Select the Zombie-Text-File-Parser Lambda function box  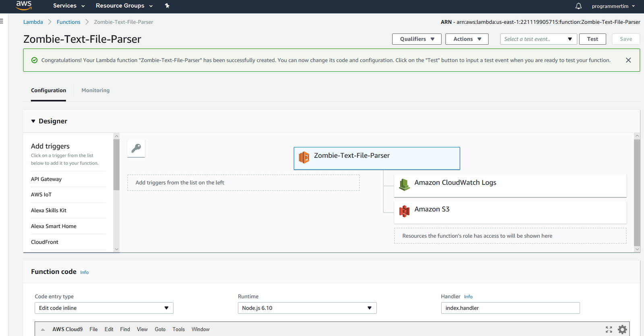click(376, 158)
